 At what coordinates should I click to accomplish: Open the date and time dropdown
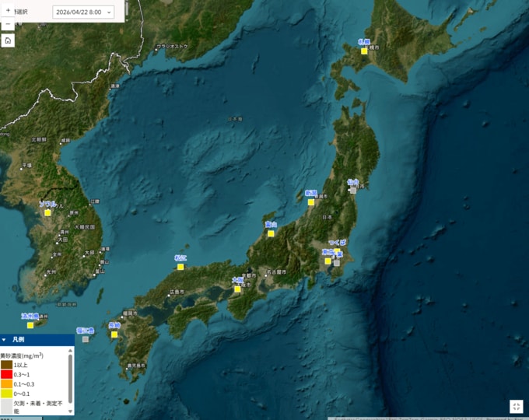coord(84,12)
